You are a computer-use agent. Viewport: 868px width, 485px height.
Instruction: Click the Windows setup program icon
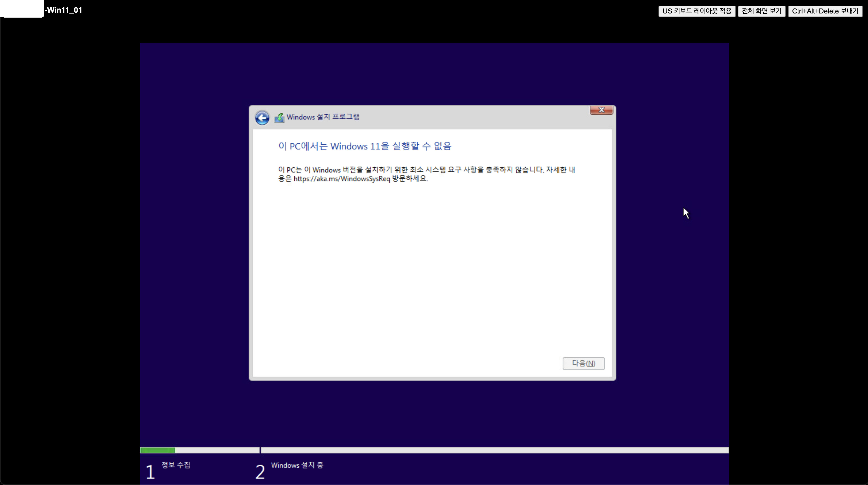[x=279, y=118]
